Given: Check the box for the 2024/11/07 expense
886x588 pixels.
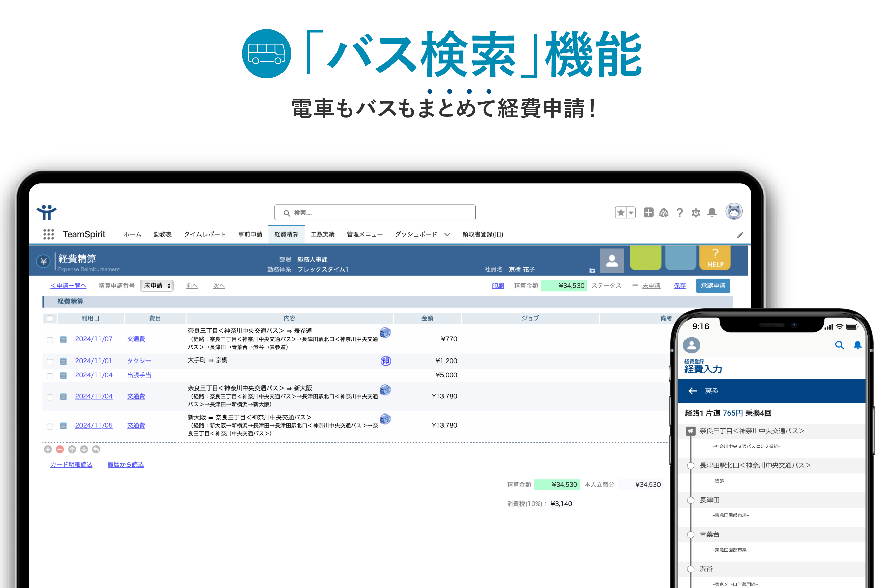Looking at the screenshot, I should pos(50,340).
